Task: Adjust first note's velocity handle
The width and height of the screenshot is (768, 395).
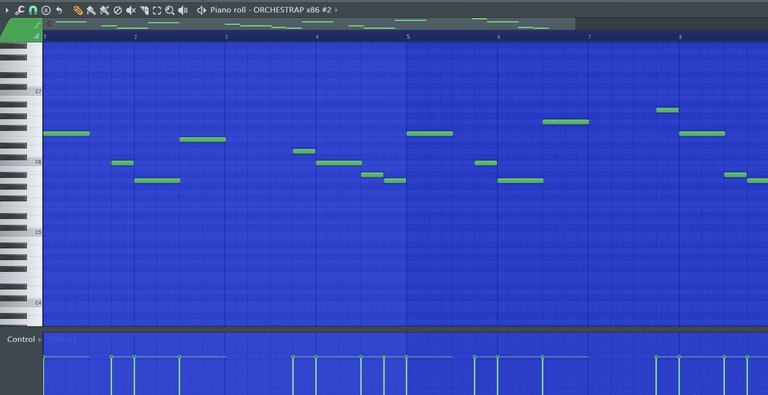Action: pos(44,357)
